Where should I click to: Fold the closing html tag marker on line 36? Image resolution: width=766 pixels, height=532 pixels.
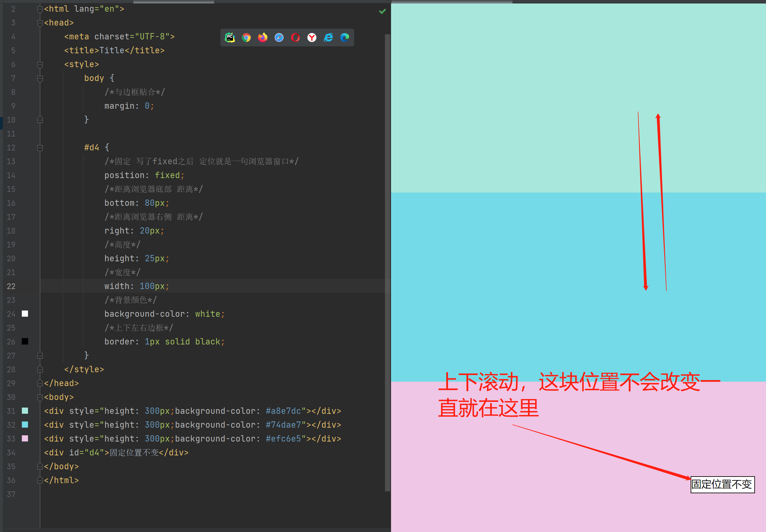[x=40, y=480]
